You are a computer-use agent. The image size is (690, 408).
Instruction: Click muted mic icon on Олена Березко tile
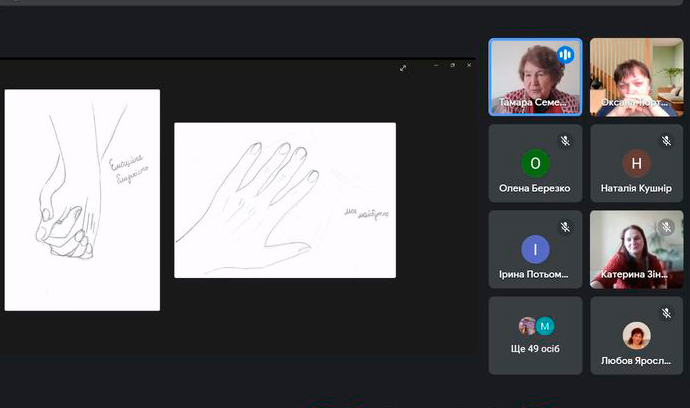click(565, 141)
